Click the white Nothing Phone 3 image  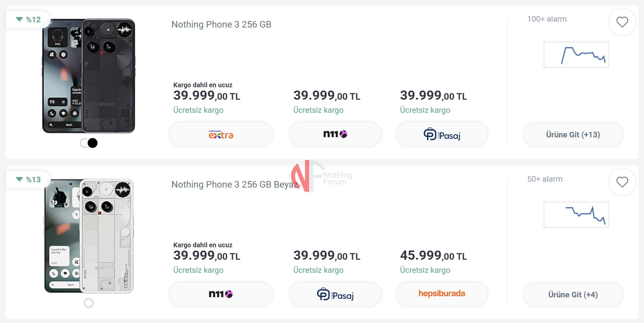tap(89, 236)
